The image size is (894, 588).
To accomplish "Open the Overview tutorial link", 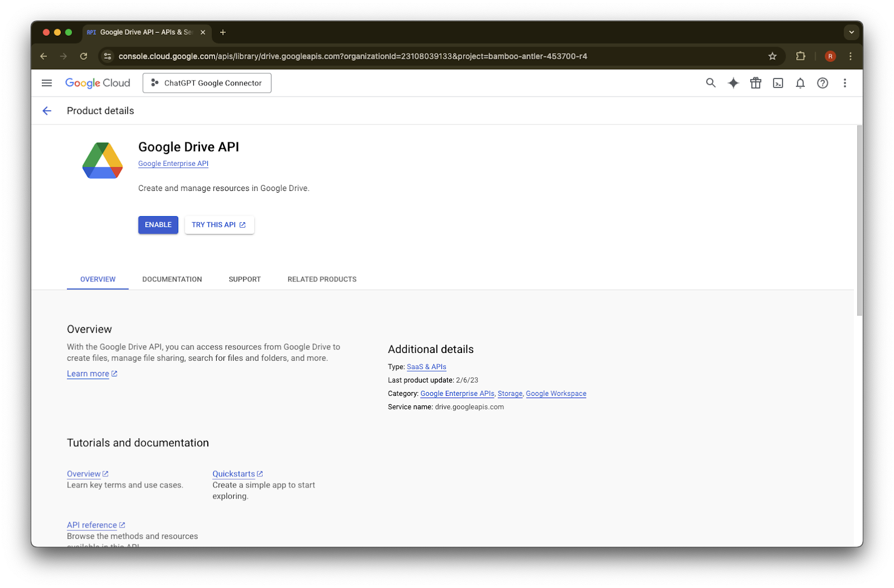I will tap(88, 474).
